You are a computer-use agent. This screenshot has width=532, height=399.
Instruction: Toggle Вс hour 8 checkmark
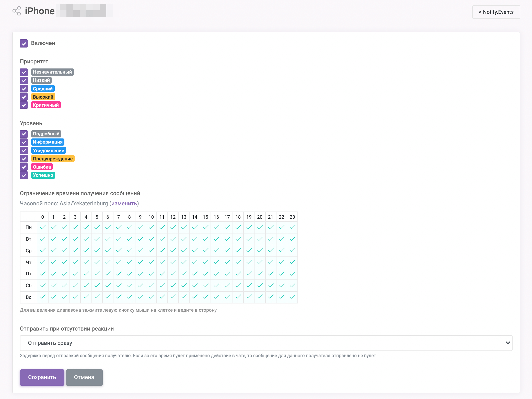point(130,297)
